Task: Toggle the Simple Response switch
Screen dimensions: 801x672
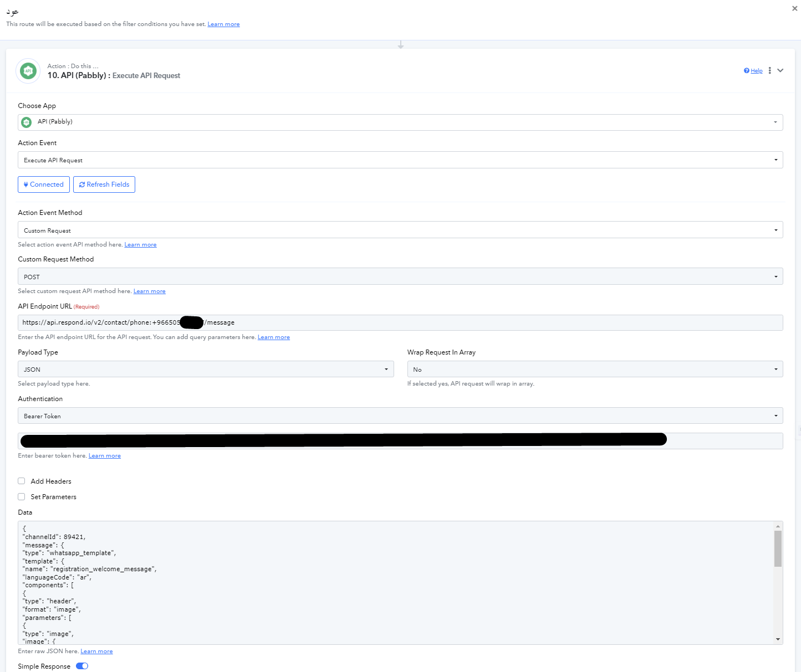Action: pos(82,666)
